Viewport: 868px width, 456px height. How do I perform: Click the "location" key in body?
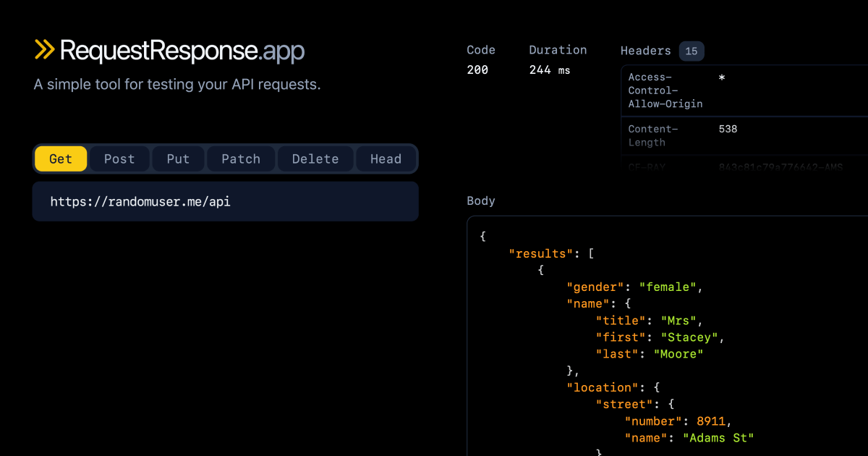point(603,387)
